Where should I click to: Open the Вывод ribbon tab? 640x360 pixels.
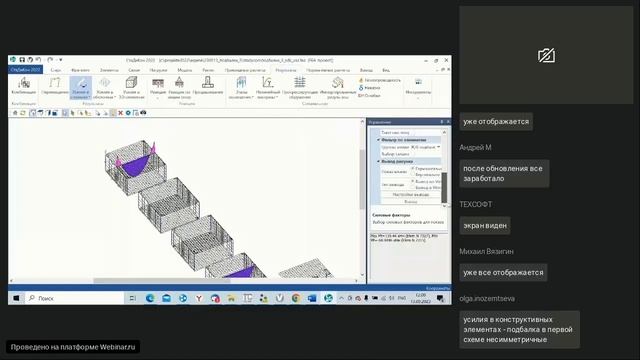pyautogui.click(x=366, y=70)
